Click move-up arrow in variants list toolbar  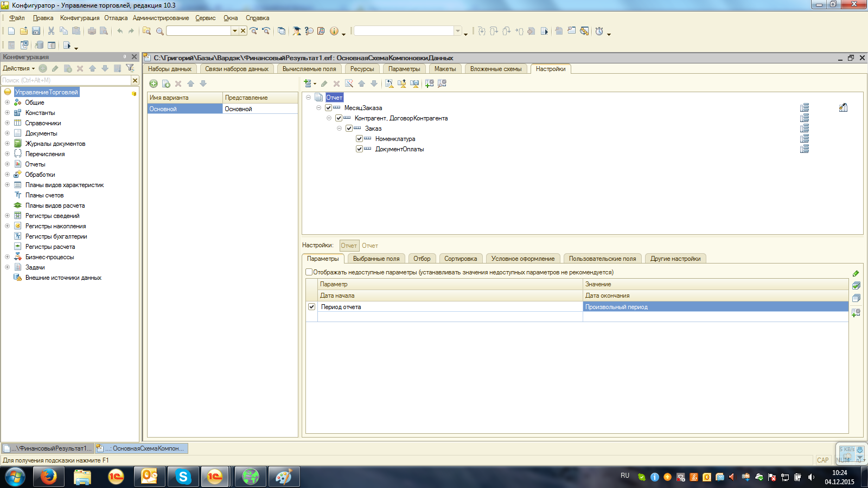pyautogui.click(x=190, y=84)
